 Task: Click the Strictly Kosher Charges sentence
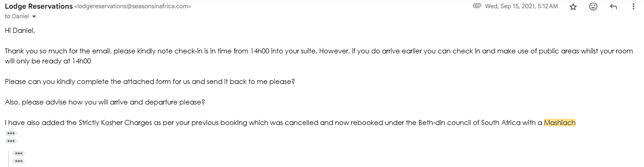(290, 123)
